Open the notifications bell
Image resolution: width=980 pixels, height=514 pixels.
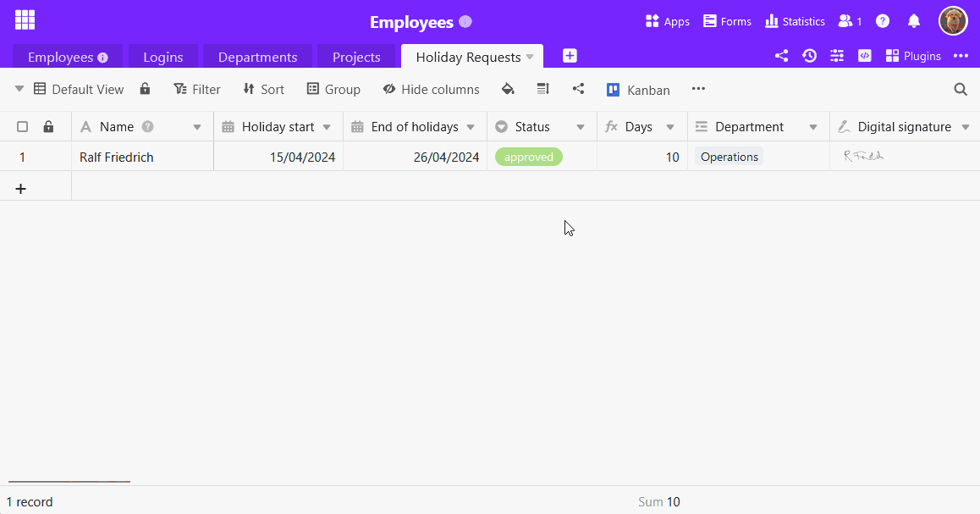[x=914, y=21]
